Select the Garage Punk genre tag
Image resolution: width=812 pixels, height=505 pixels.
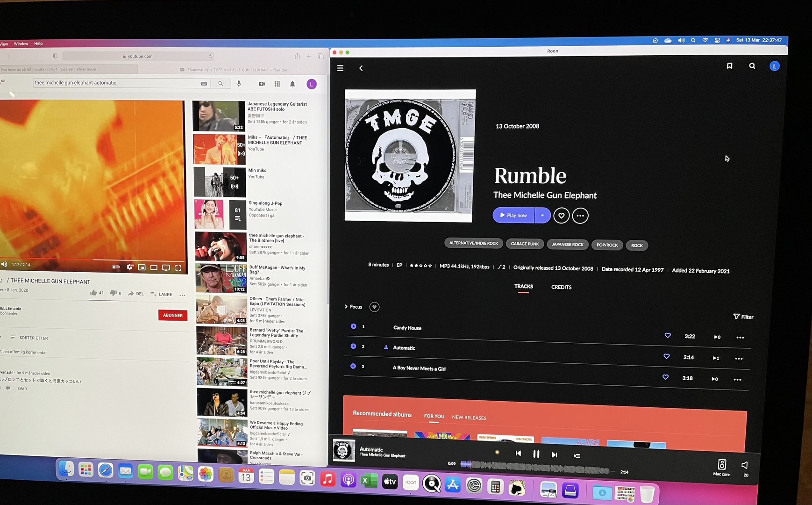[x=525, y=244]
